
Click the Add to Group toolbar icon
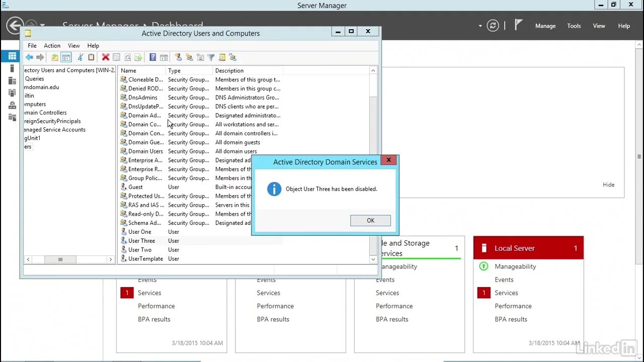coord(232,57)
